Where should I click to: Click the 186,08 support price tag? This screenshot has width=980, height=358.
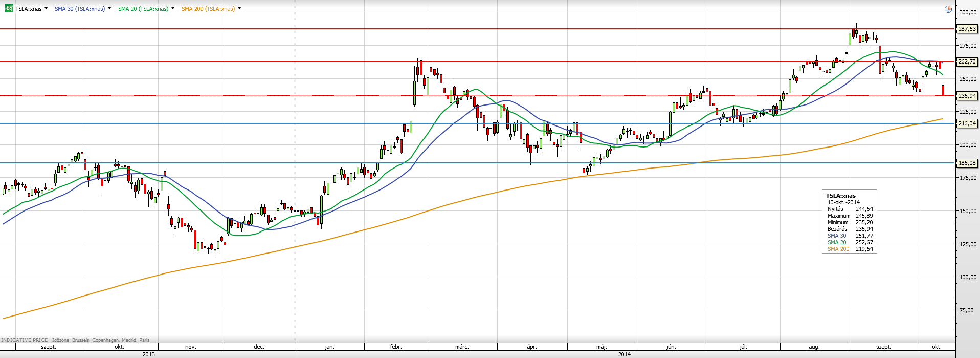(967, 163)
